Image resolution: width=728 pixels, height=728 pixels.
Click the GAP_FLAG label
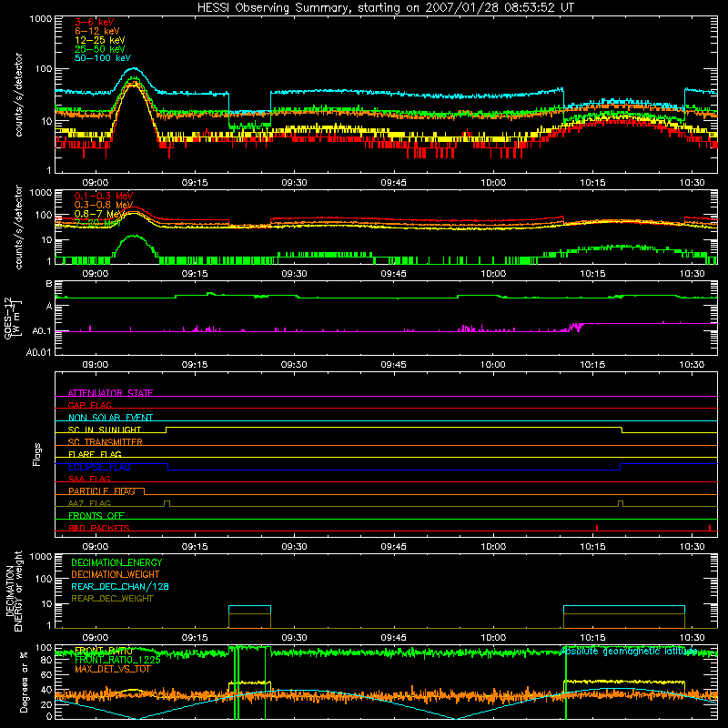pos(89,405)
